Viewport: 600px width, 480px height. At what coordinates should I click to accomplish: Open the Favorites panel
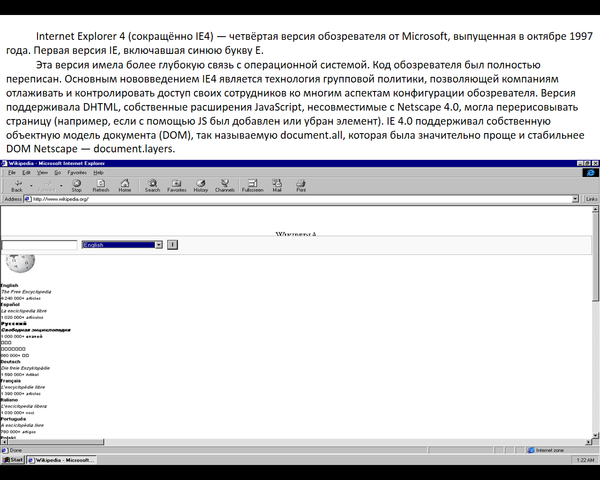coord(176,186)
